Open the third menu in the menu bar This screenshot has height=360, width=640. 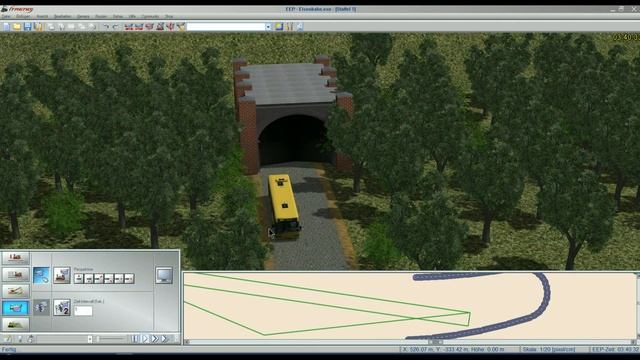click(42, 17)
